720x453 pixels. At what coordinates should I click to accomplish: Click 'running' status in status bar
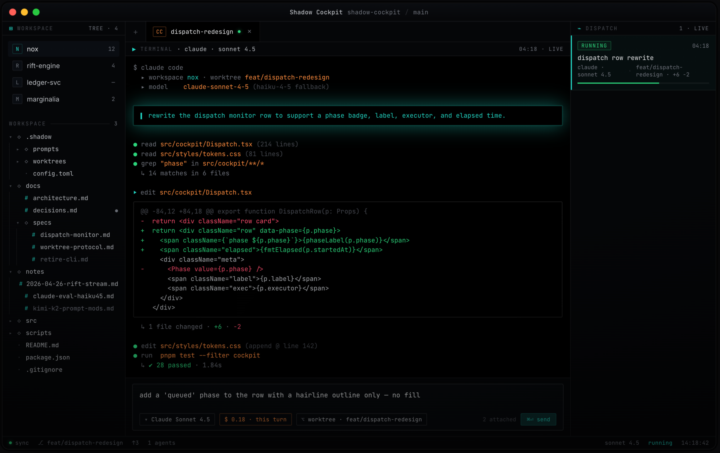coord(660,443)
